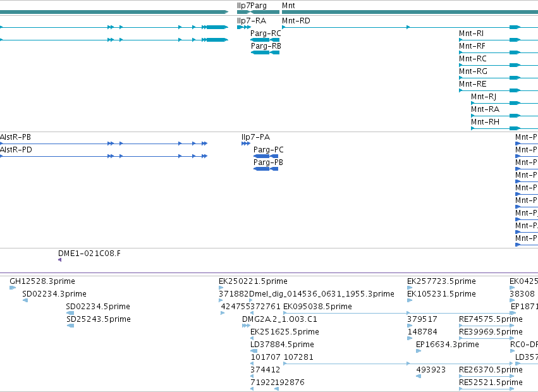Select the 101707 feature label

click(x=266, y=358)
